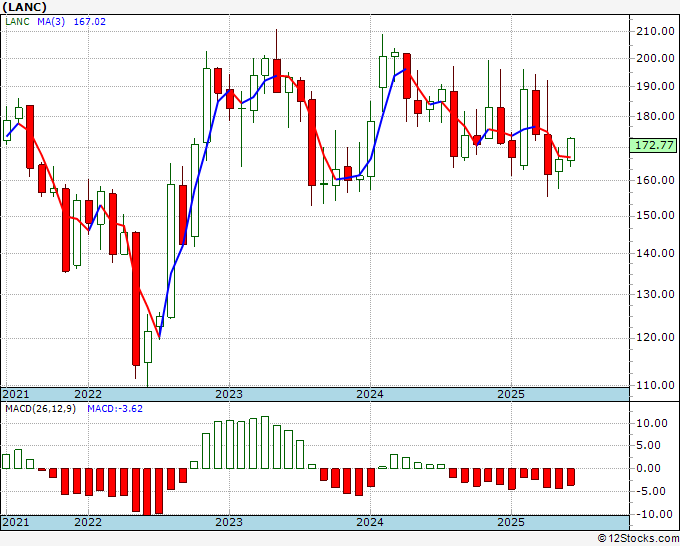Select the 180.00 price axis label

coord(655,116)
